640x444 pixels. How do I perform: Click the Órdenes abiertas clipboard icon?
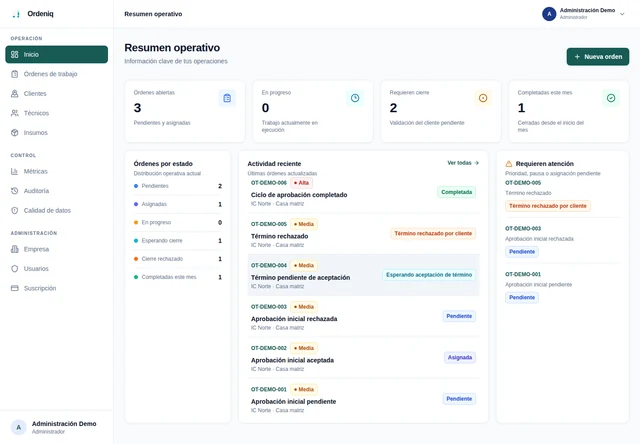[227, 98]
